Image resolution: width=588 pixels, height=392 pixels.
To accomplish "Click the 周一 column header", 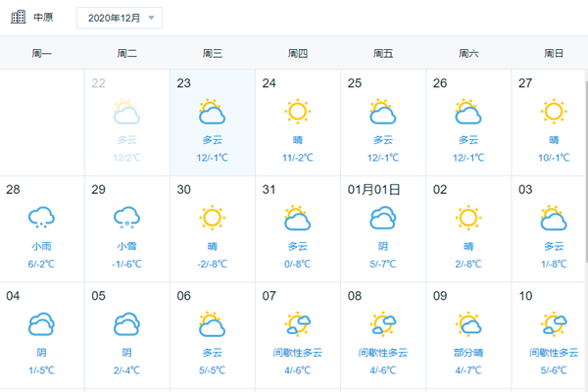I will coord(41,54).
